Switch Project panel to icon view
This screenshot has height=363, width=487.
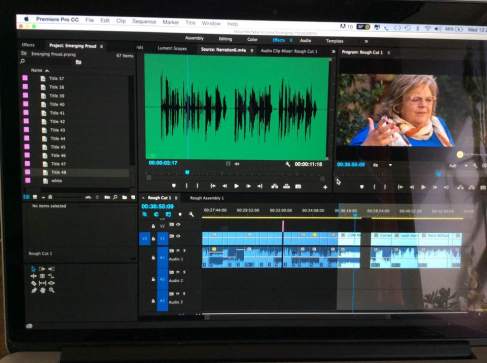(x=35, y=197)
